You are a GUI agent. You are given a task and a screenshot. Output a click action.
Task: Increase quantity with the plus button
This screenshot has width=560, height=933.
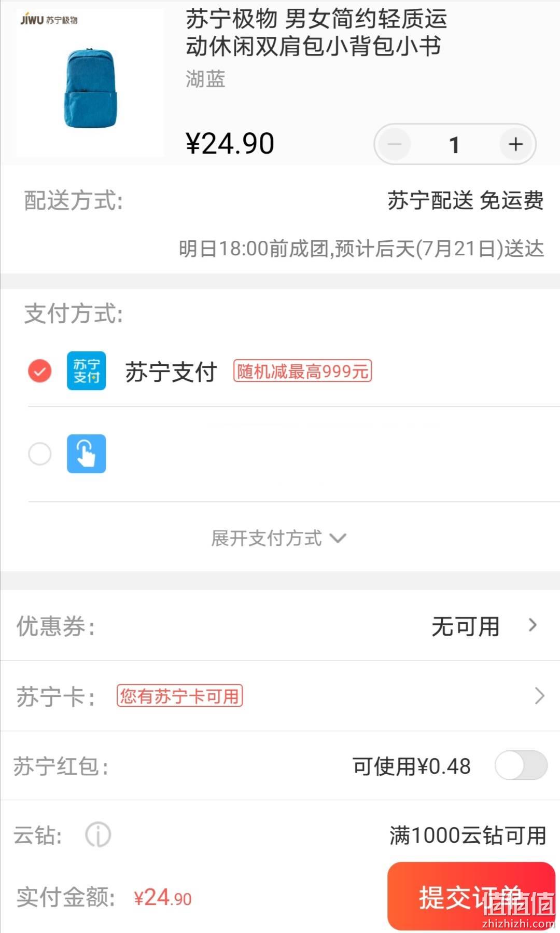tap(515, 144)
